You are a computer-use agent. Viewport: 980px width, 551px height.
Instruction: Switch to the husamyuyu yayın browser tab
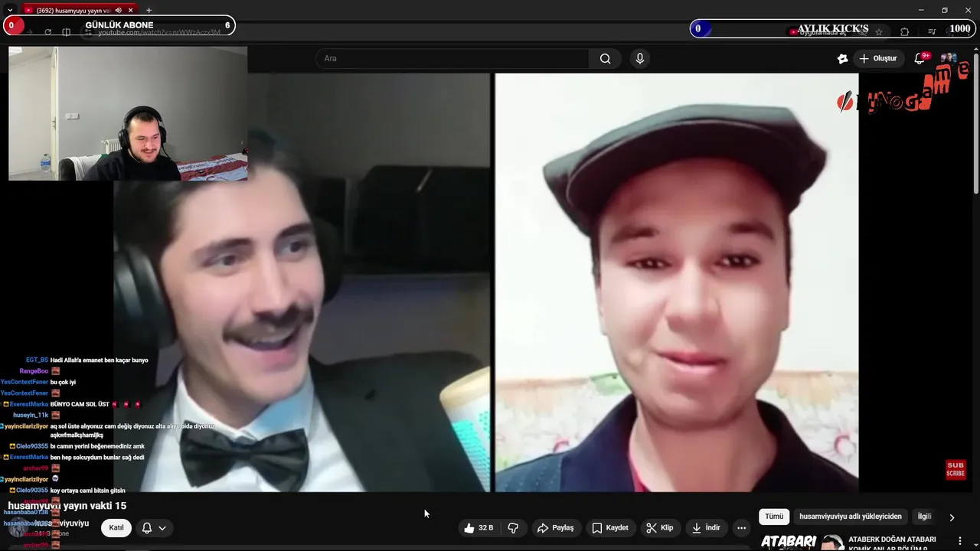(73, 10)
